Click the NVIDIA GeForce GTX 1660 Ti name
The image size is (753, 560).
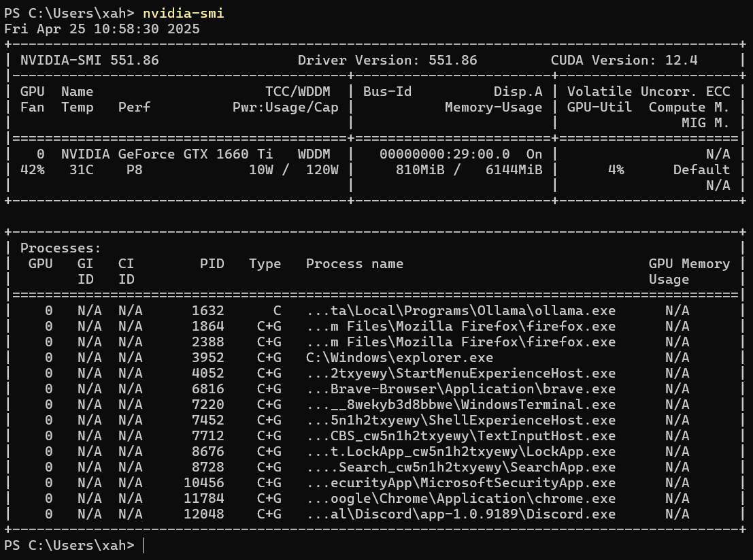click(176, 154)
